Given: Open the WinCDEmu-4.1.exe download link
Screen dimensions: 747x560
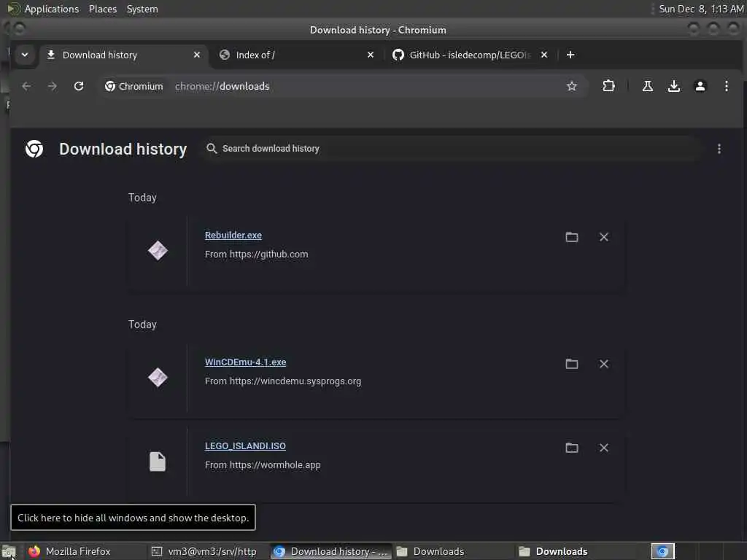Looking at the screenshot, I should [x=245, y=362].
